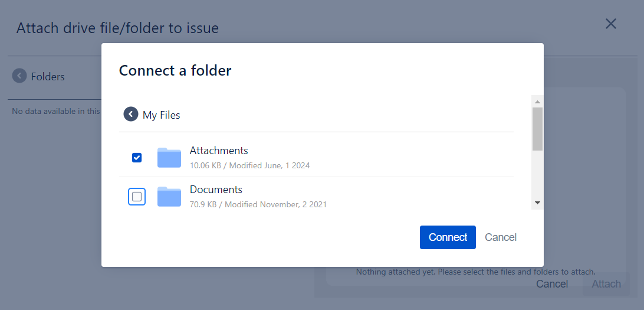Uncheck the Attachments folder checkbox
This screenshot has width=644, height=310.
(x=137, y=158)
